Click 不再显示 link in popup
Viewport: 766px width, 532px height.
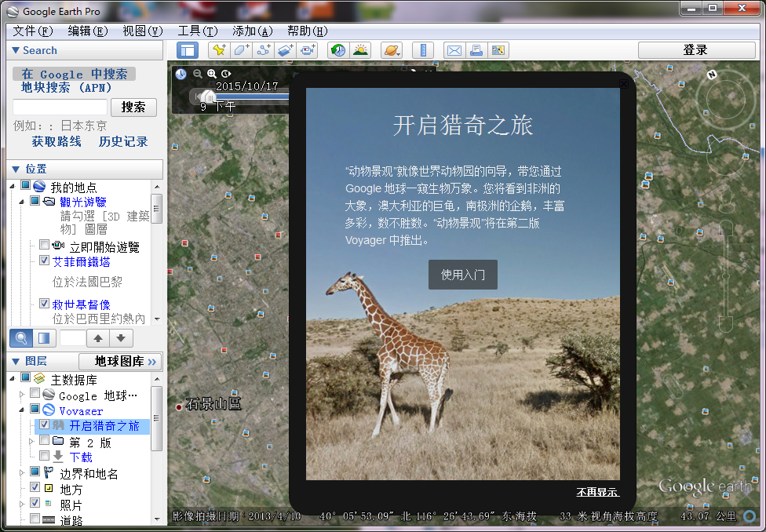(598, 492)
